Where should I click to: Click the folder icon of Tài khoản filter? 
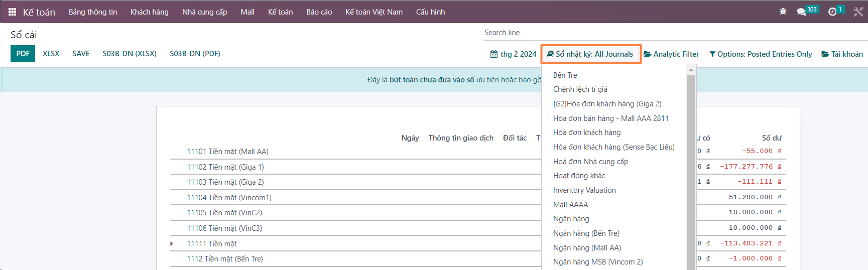[825, 54]
